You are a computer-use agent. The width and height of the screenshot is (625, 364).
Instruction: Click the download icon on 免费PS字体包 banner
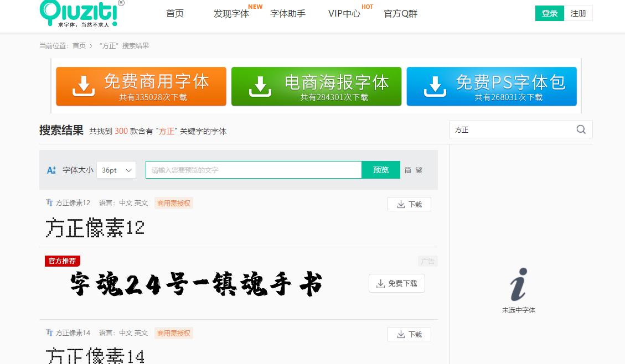(437, 86)
